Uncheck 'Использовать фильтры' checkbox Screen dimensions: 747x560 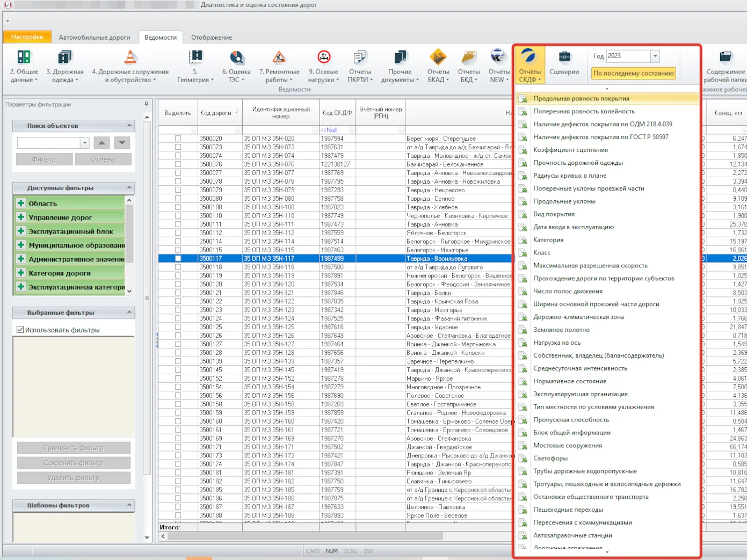point(20,330)
